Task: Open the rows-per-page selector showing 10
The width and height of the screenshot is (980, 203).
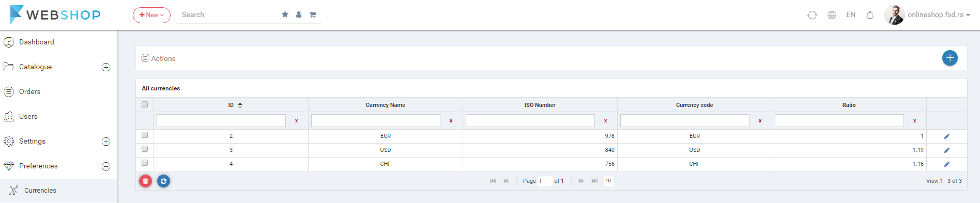Action: point(608,181)
